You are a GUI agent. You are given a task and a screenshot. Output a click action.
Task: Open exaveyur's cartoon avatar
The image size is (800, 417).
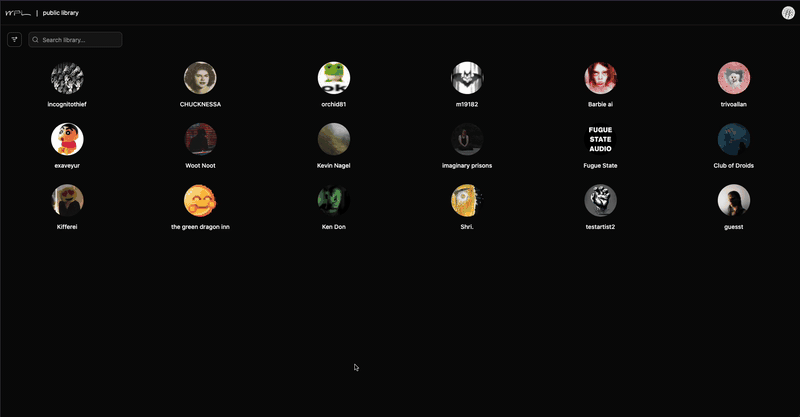pos(67,139)
